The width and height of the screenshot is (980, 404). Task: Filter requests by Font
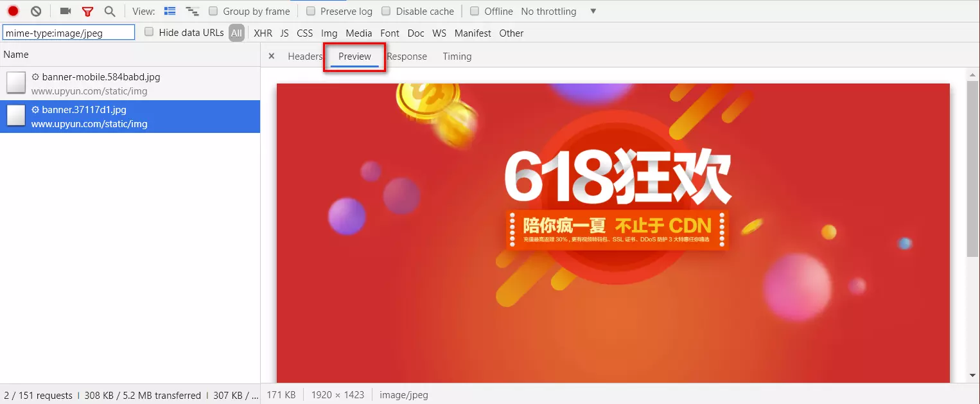tap(390, 33)
